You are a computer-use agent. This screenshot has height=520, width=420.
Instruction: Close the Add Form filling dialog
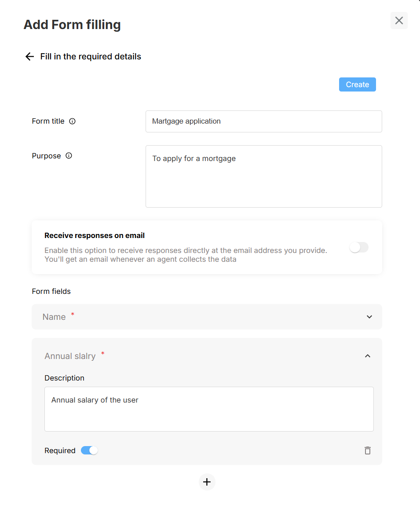399,21
